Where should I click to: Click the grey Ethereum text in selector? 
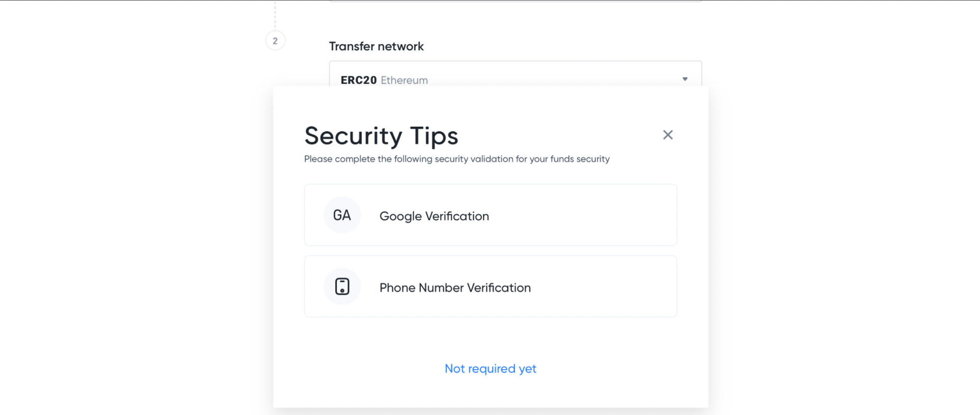pyautogui.click(x=404, y=80)
